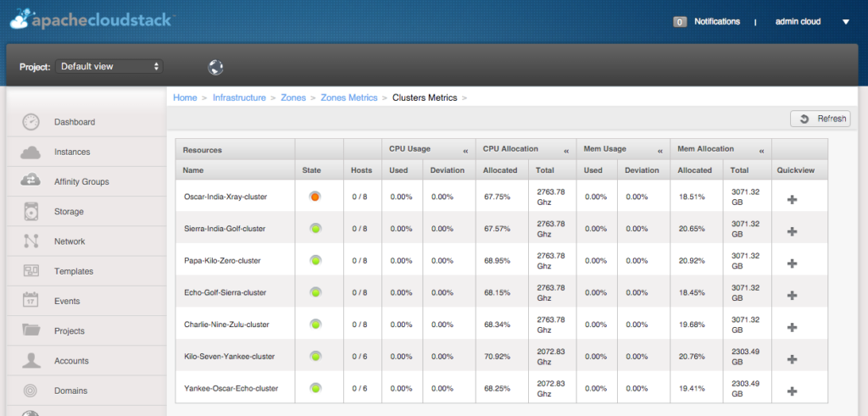Open the Notifications counter

pyautogui.click(x=680, y=22)
